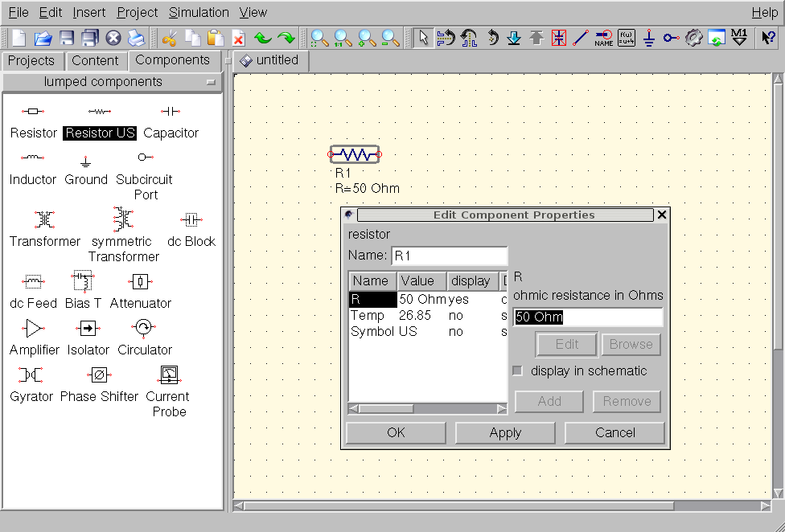Viewport: 785px width, 532px height.
Task: Click the New document toolbar icon
Action: [18, 38]
